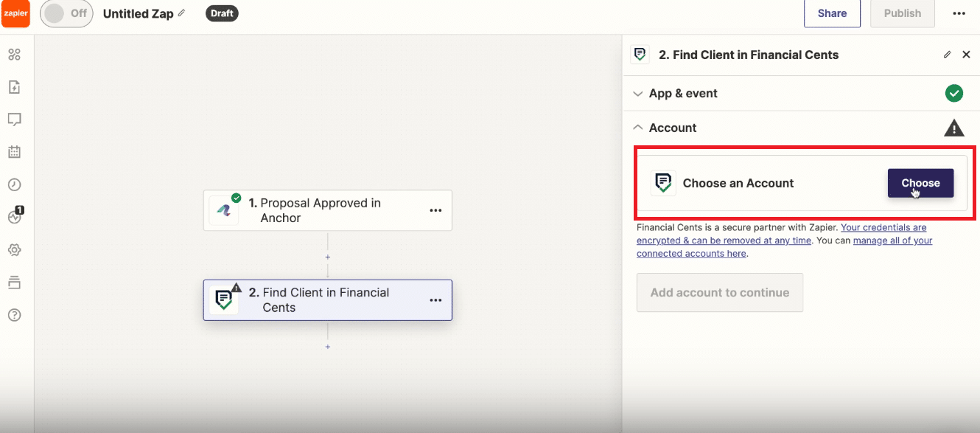Rename step using panel pencil icon

tap(948, 55)
